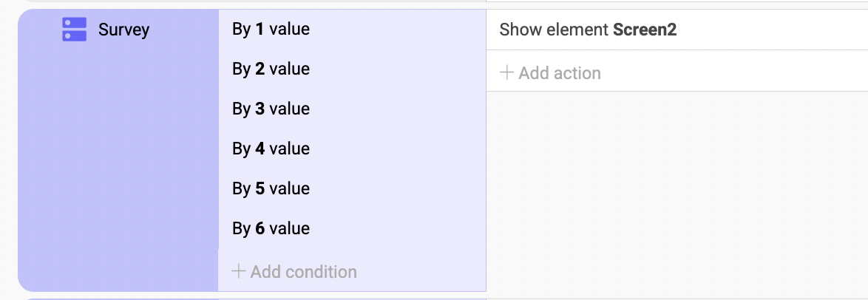868x300 pixels.
Task: Click the bold number 6 in last condition
Action: point(260,228)
